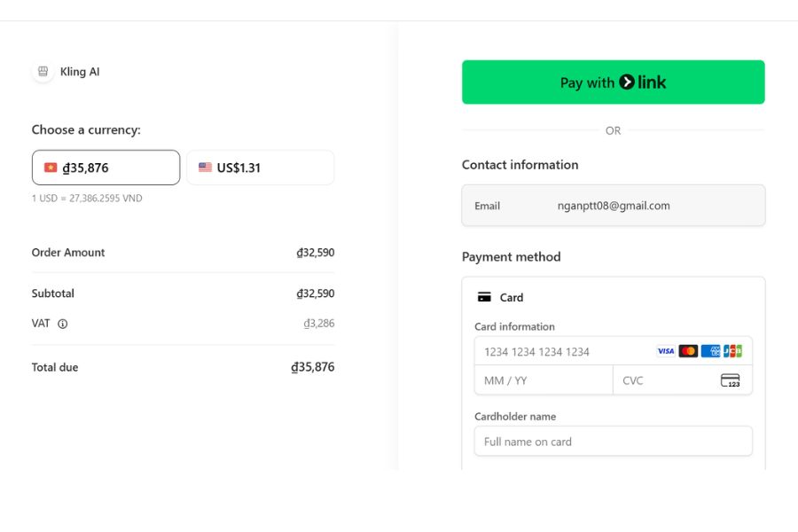
Task: Click the Mastercard brand logo
Action: [688, 351]
